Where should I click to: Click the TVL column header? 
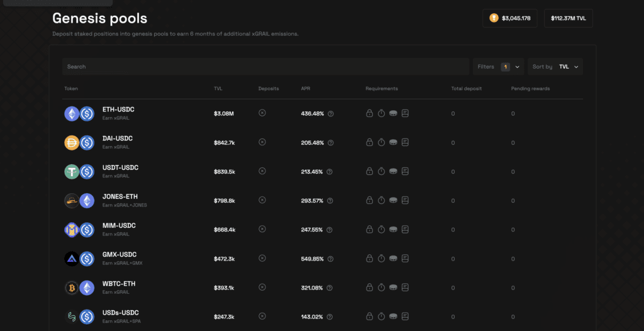[x=218, y=89]
